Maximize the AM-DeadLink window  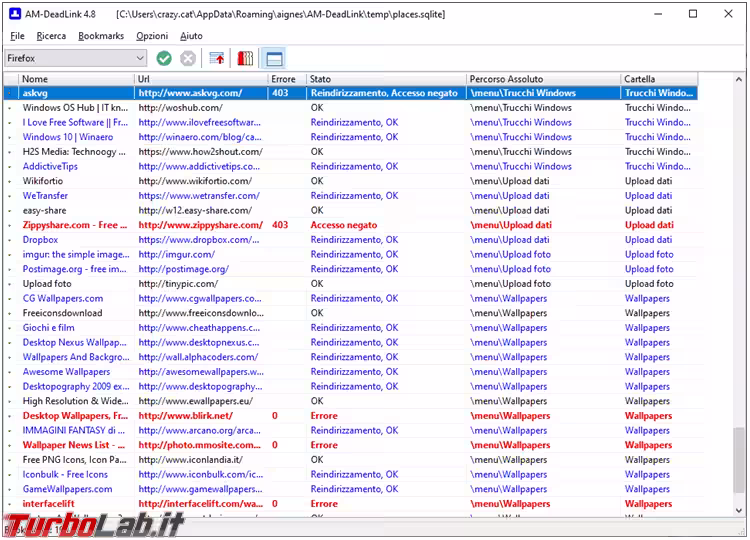(693, 14)
